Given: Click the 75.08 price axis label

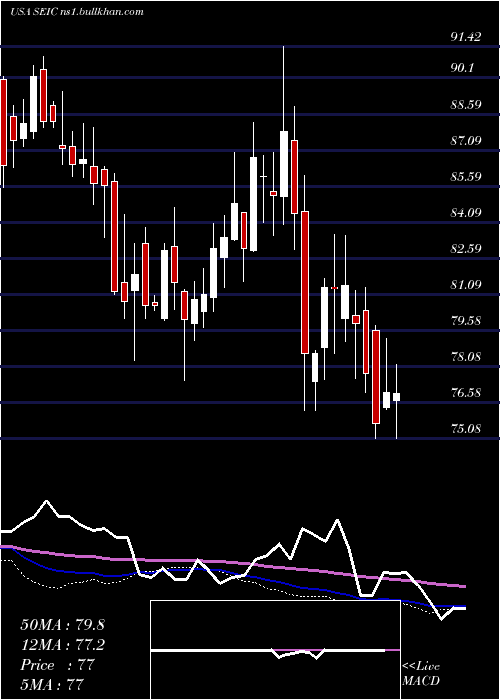Looking at the screenshot, I should tap(466, 429).
